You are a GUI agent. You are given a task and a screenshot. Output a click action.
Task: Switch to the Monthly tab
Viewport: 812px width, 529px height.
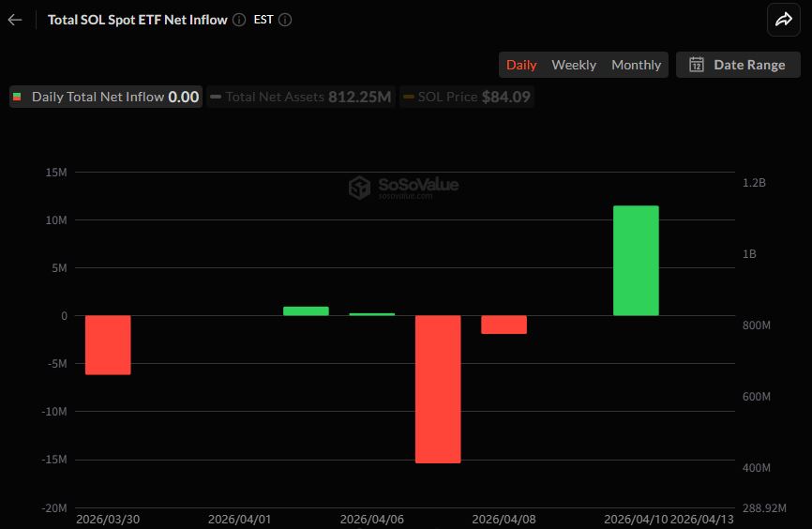click(636, 65)
